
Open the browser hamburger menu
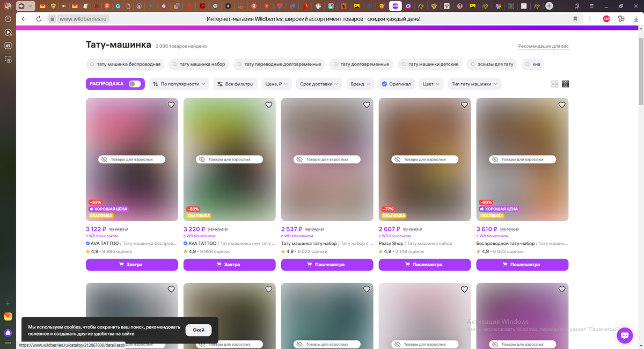click(592, 6)
